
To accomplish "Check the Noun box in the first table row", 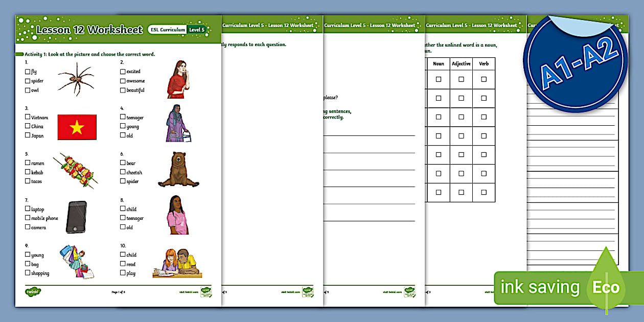I will [438, 79].
